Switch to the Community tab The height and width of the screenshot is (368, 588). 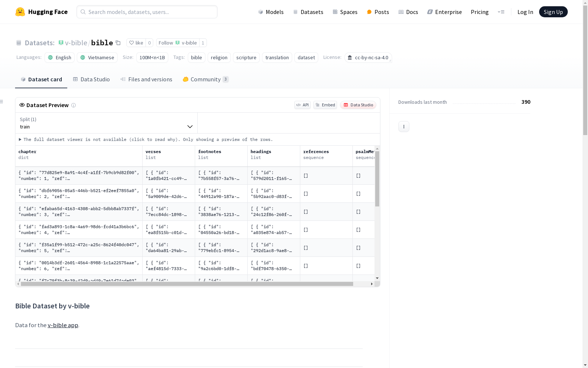click(x=206, y=79)
